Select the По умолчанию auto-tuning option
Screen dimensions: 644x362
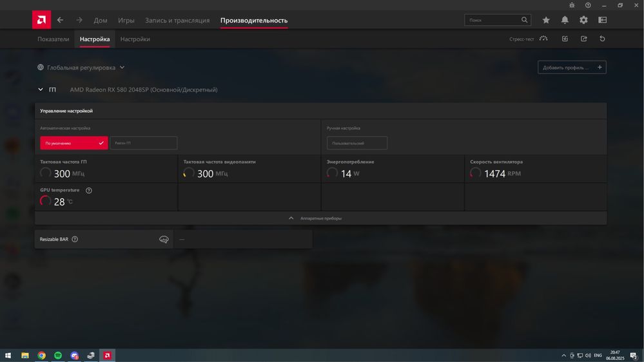tap(74, 143)
